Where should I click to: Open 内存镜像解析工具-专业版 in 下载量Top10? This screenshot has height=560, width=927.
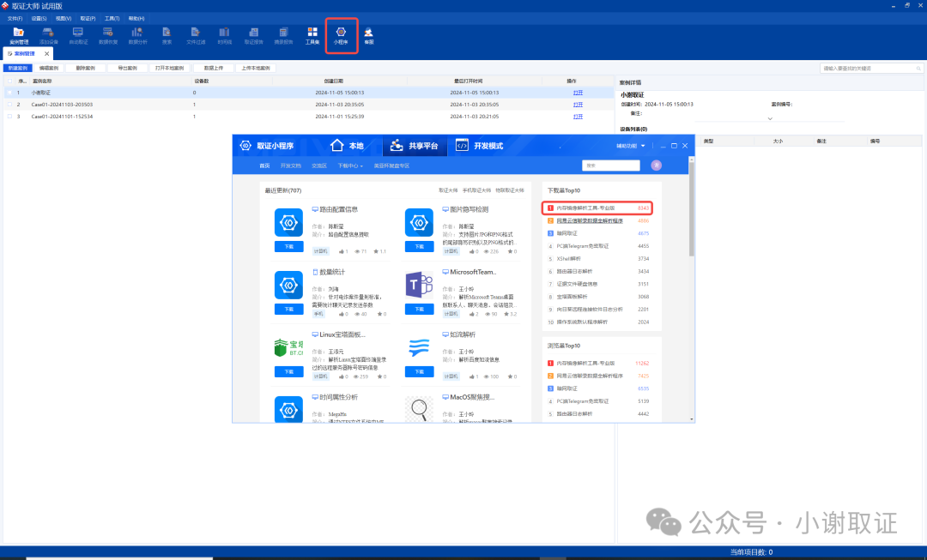click(585, 208)
